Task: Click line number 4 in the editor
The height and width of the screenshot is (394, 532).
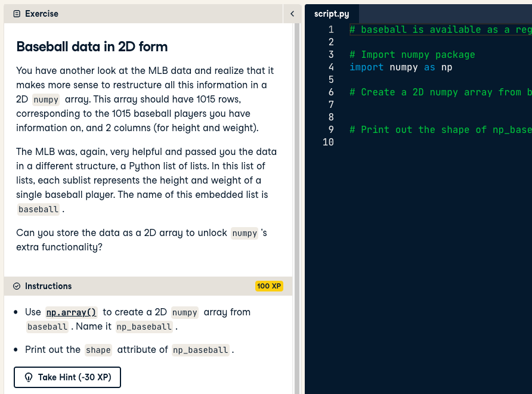Action: point(331,67)
